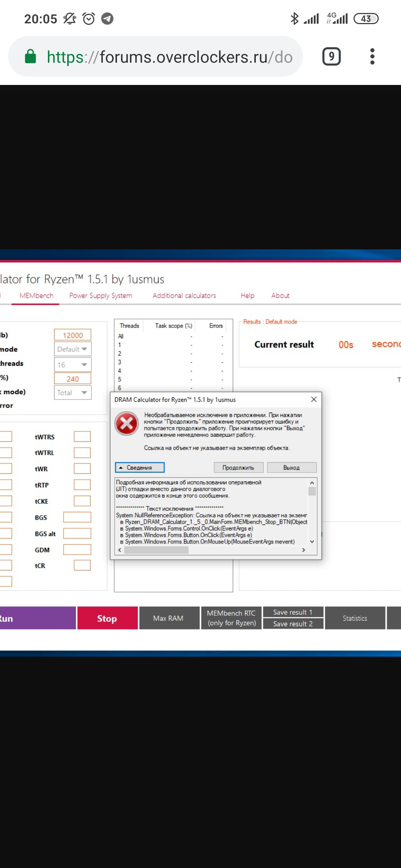Click the 12000 memory size field

tap(73, 335)
